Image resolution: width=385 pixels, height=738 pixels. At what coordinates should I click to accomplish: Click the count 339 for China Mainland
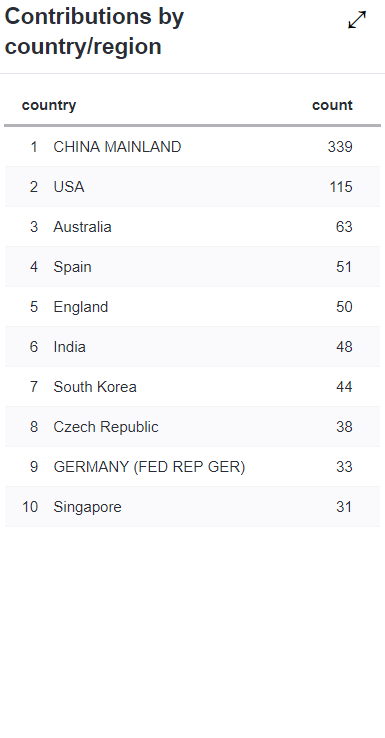click(x=340, y=147)
